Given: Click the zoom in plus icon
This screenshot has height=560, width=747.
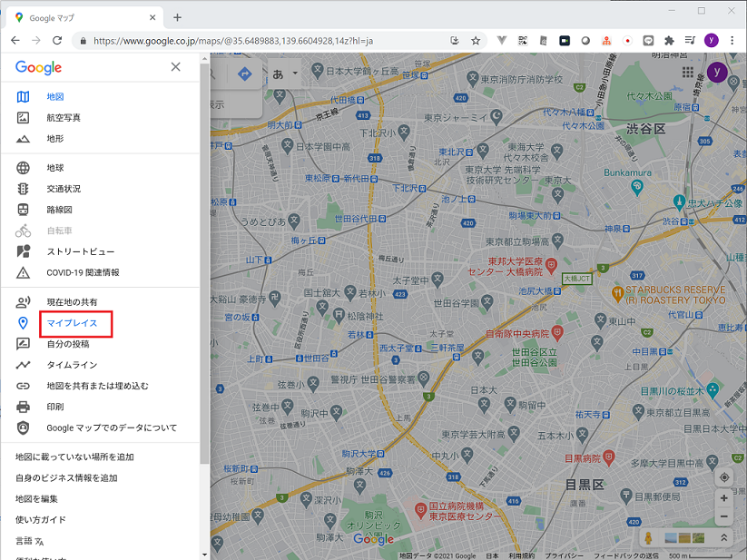Looking at the screenshot, I should pyautogui.click(x=723, y=498).
